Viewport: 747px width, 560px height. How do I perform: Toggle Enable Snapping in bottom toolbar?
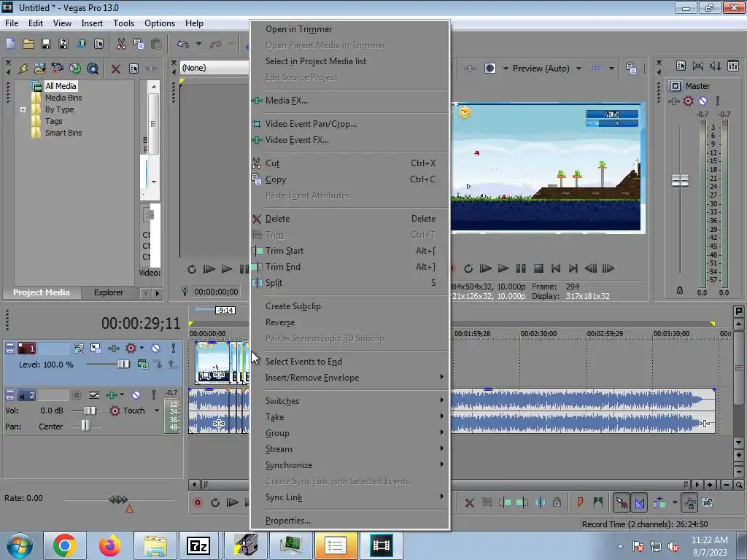point(622,502)
